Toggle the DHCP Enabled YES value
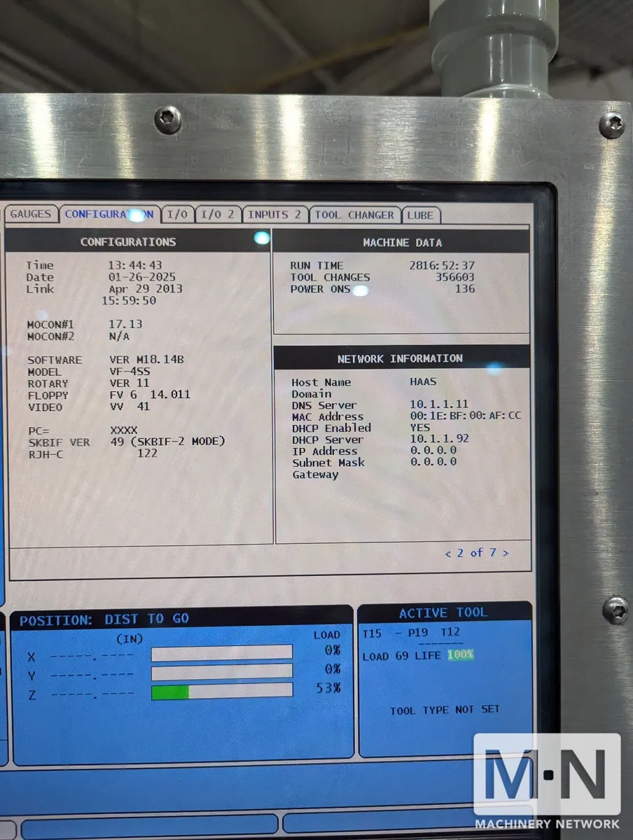The image size is (633, 840). pos(420,428)
